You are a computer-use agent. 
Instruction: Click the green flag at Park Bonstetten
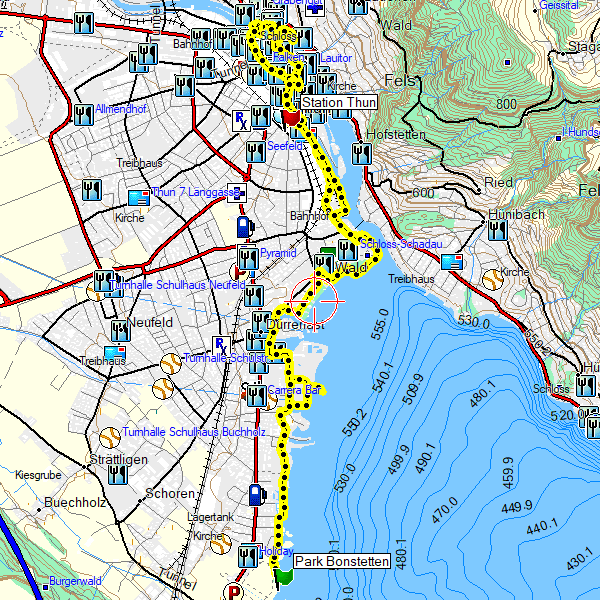284,573
